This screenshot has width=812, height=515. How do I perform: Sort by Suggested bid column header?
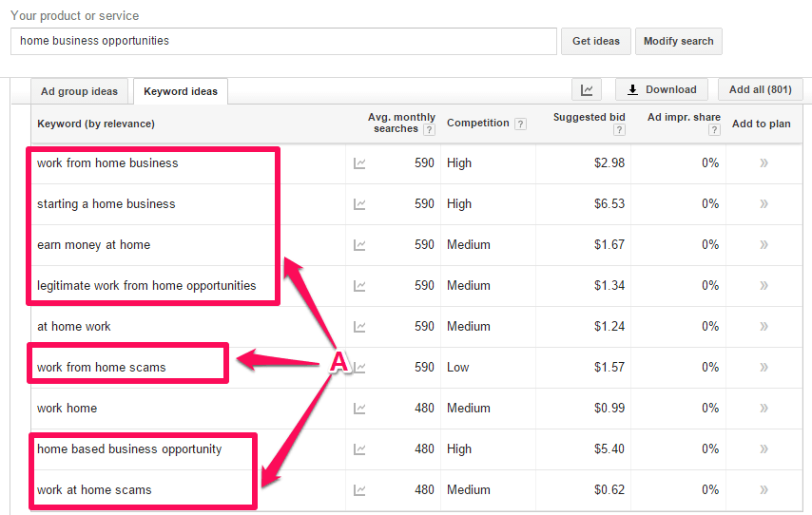point(590,118)
